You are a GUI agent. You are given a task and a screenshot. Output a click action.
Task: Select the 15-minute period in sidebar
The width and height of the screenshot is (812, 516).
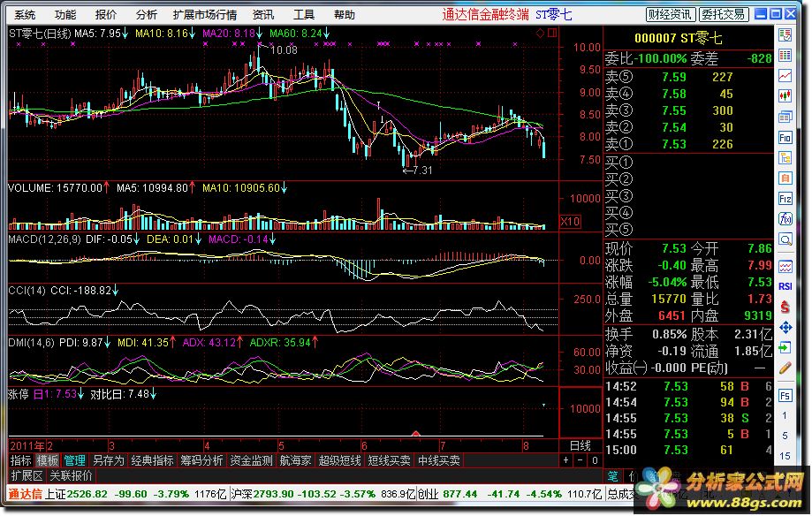(785, 456)
